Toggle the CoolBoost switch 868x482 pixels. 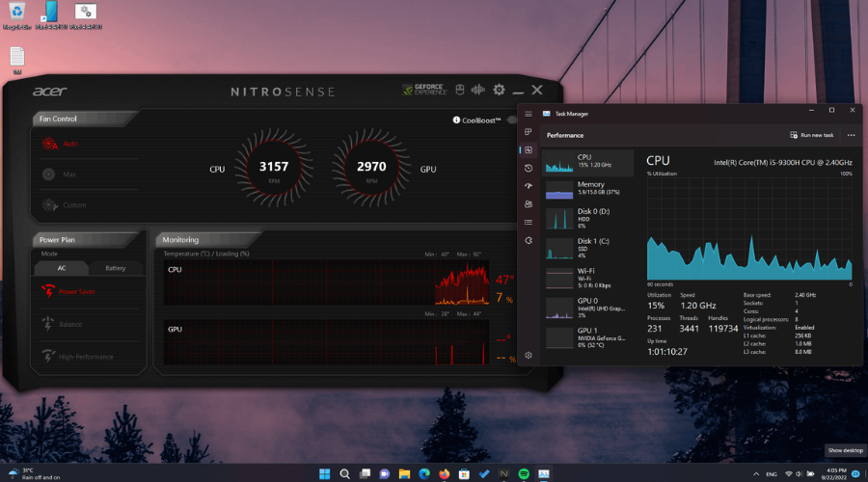click(x=512, y=120)
